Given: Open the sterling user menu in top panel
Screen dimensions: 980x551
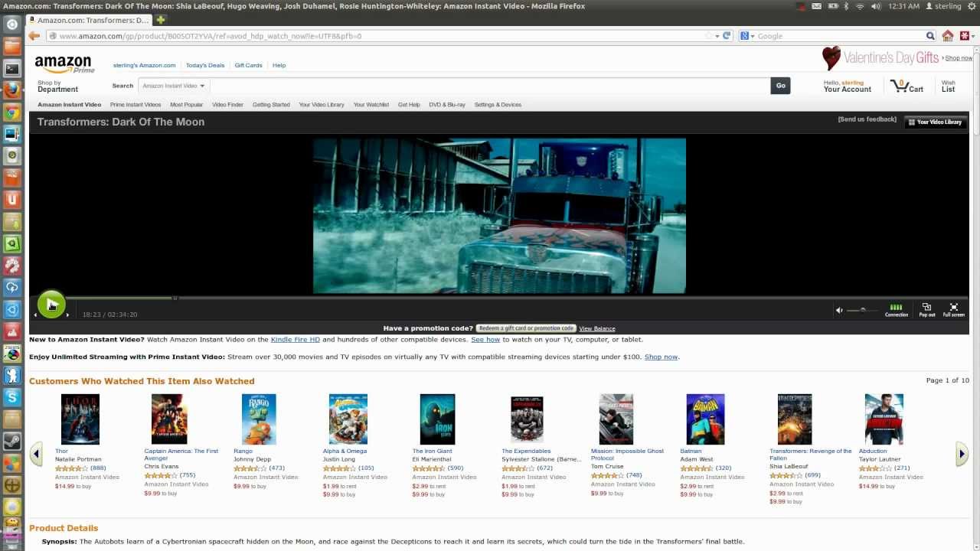Looking at the screenshot, I should point(943,6).
